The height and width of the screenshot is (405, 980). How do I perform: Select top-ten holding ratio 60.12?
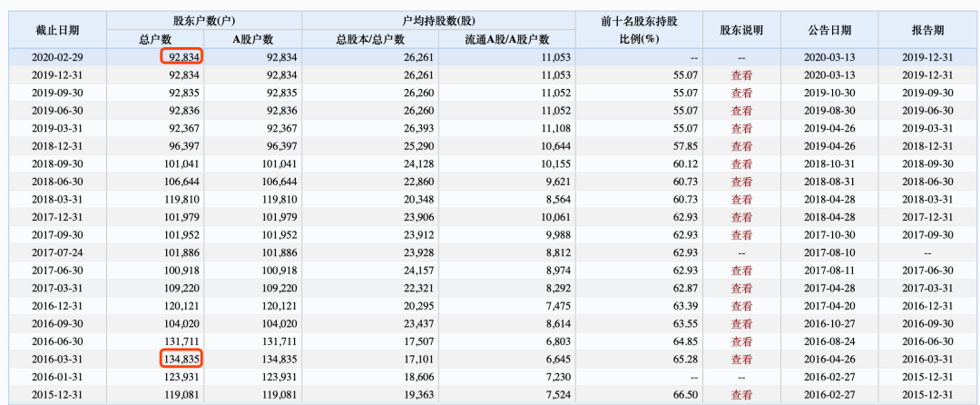coord(686,164)
